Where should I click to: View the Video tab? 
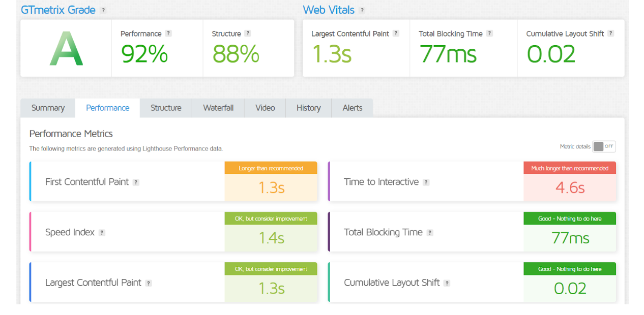[265, 108]
